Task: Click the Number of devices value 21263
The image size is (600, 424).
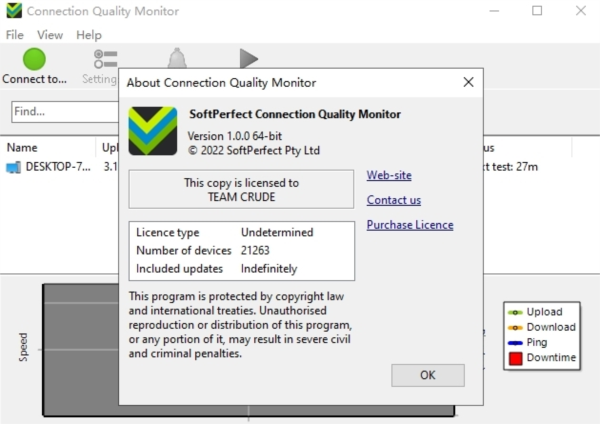Action: coord(255,250)
